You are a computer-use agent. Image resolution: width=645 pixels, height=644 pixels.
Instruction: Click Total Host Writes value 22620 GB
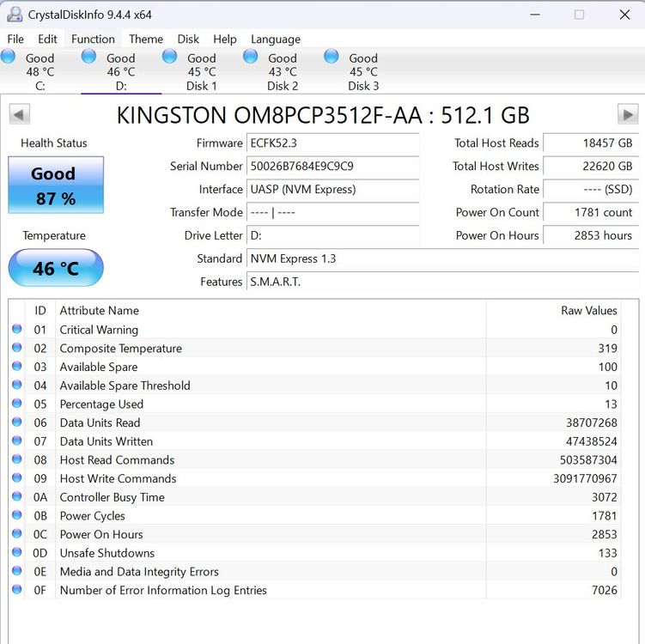point(591,166)
